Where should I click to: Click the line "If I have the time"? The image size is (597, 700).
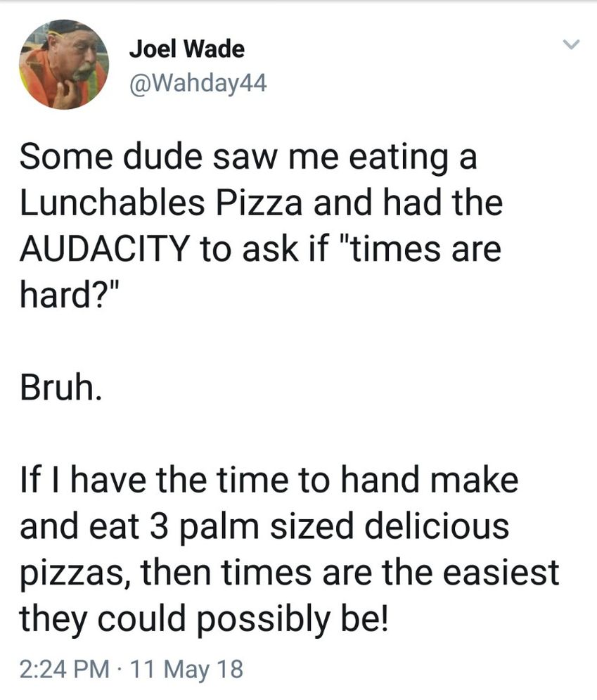(x=269, y=480)
